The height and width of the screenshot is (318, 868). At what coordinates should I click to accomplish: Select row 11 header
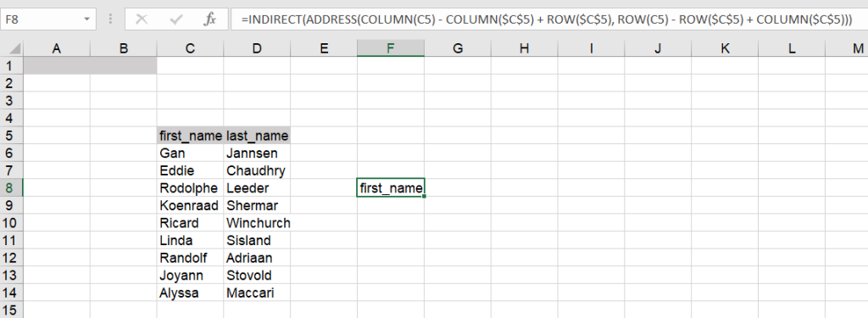click(x=11, y=241)
